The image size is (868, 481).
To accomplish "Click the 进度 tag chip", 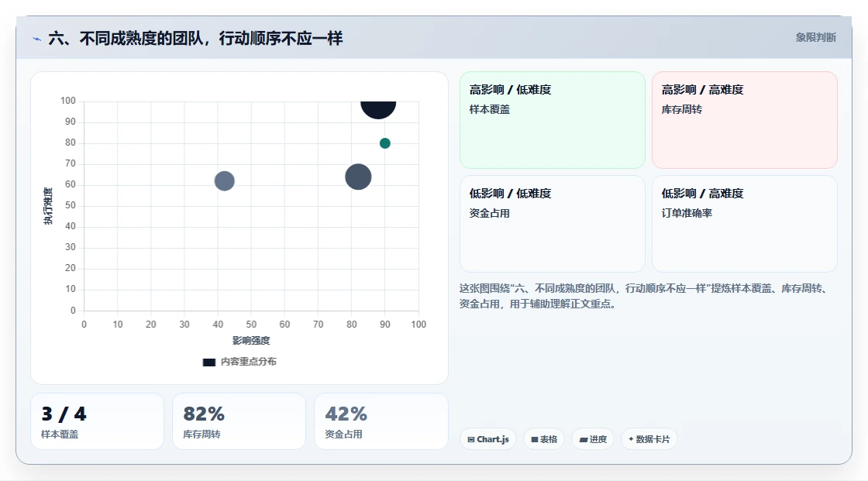I will tap(593, 439).
